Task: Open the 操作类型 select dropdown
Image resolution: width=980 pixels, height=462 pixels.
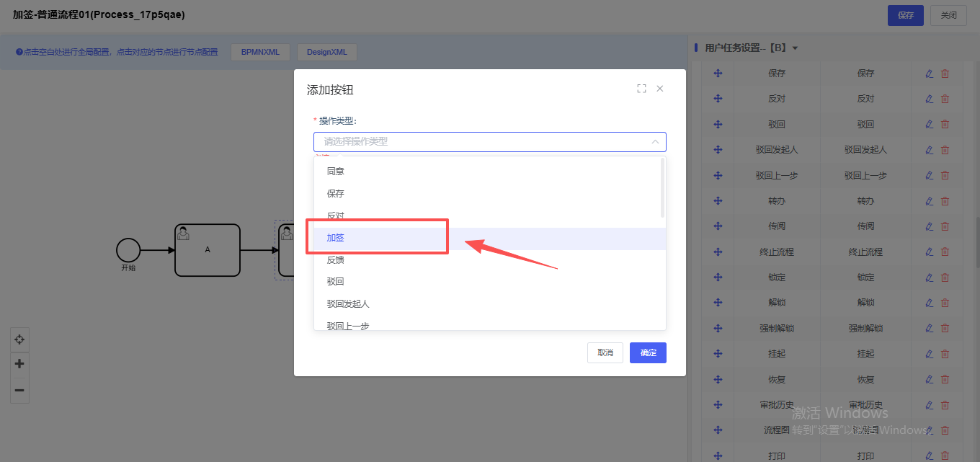Action: 489,142
